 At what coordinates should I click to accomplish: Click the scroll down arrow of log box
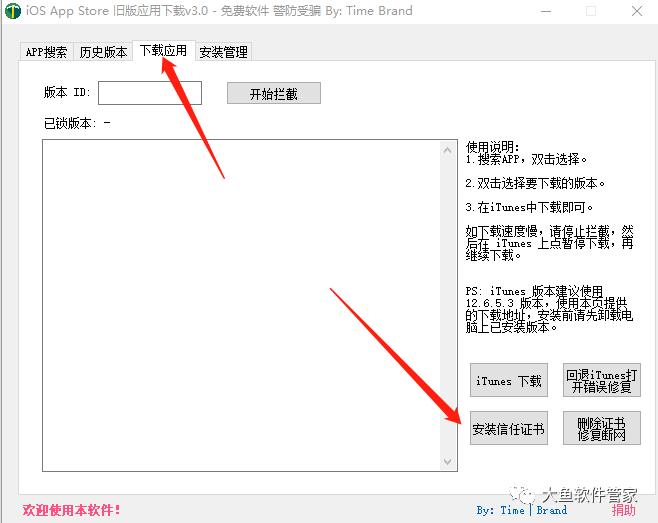coord(448,461)
